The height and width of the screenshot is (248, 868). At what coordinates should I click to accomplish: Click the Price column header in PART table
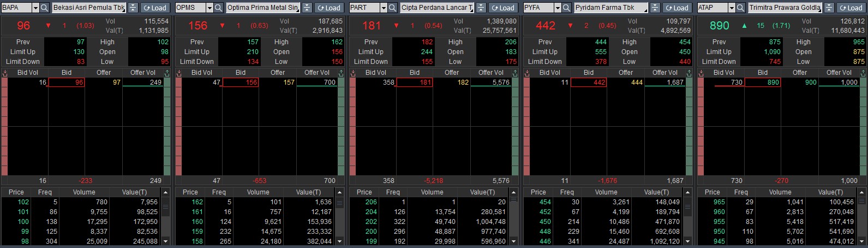pos(364,192)
